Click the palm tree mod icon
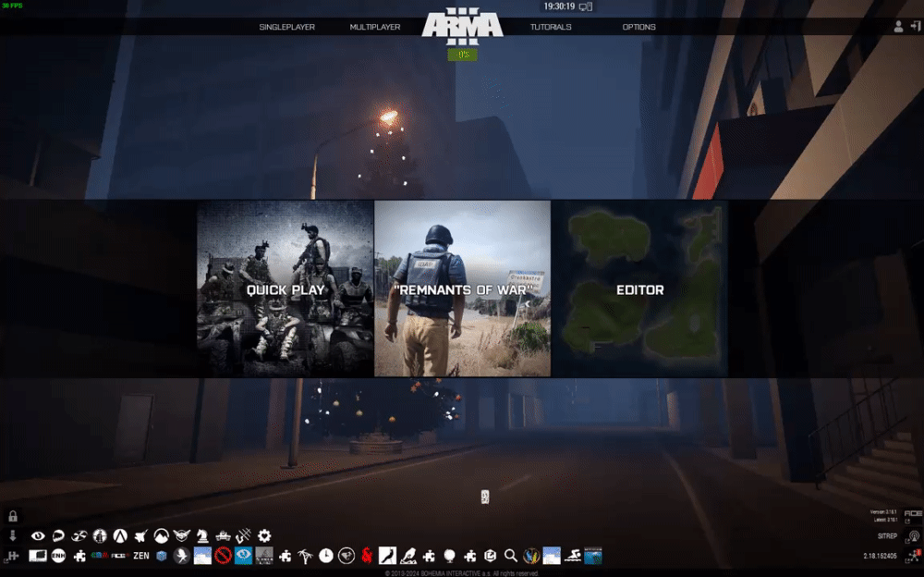924x577 pixels. point(305,556)
